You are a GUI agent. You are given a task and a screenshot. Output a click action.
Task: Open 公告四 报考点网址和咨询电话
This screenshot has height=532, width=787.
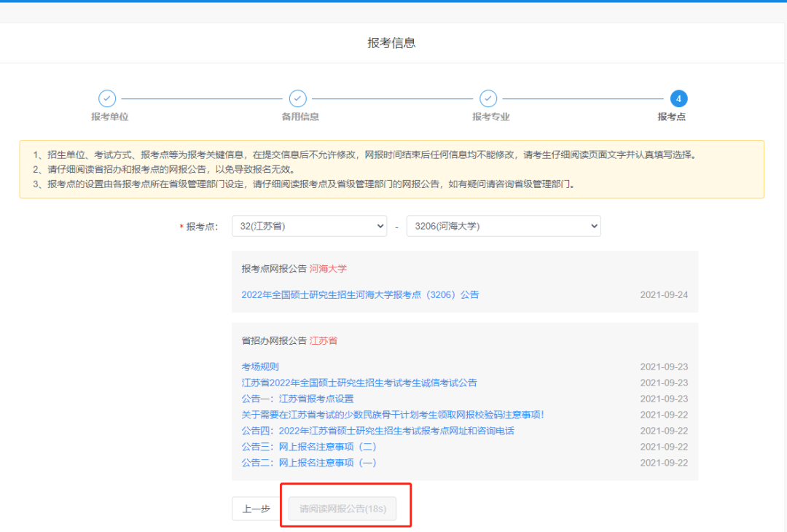click(377, 431)
